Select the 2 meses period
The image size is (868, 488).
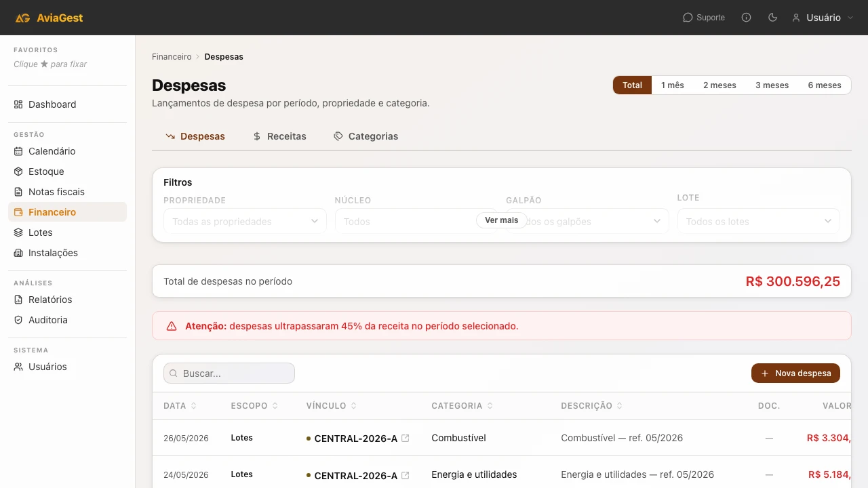[719, 85]
